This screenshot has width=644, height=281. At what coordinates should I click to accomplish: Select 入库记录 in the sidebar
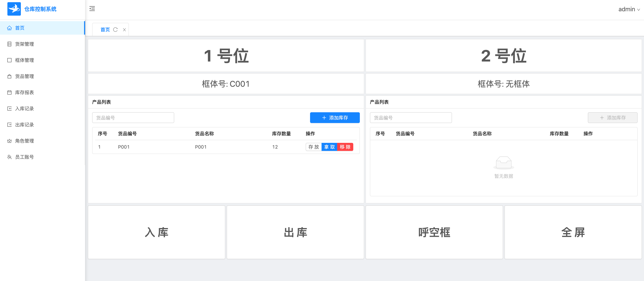[24, 109]
